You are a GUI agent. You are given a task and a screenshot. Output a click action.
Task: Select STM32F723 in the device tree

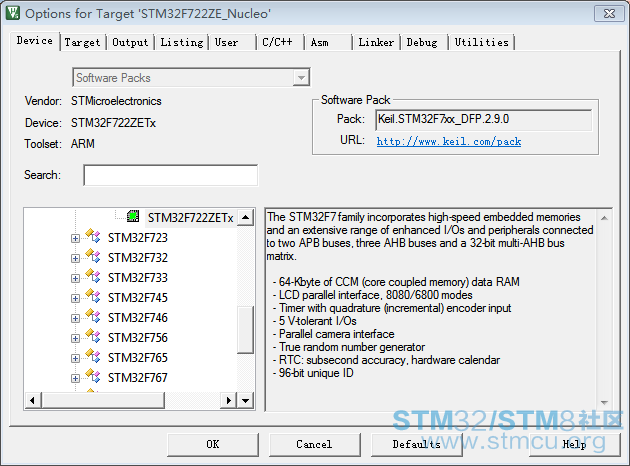pos(138,237)
